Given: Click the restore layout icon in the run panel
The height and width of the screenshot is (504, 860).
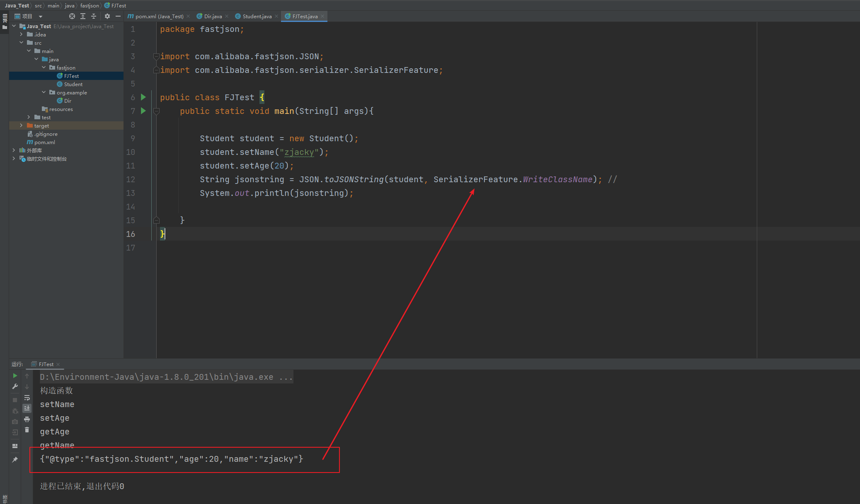Looking at the screenshot, I should 15,446.
